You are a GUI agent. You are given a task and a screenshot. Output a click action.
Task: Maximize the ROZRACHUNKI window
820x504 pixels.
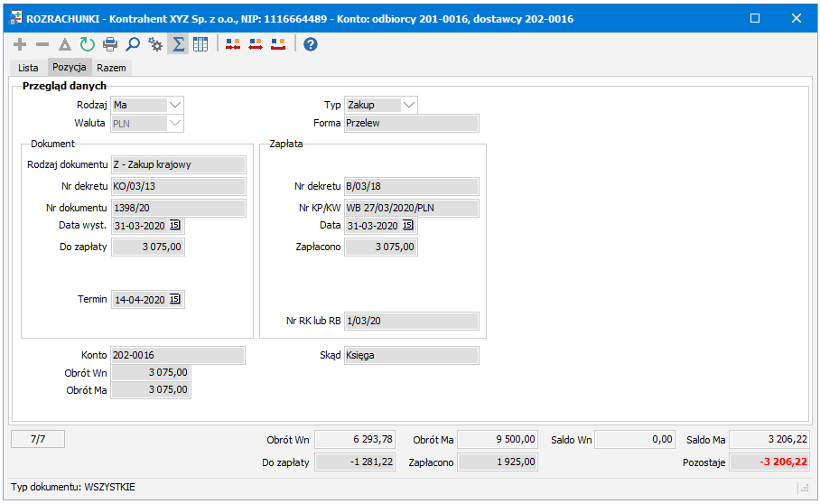coord(755,18)
